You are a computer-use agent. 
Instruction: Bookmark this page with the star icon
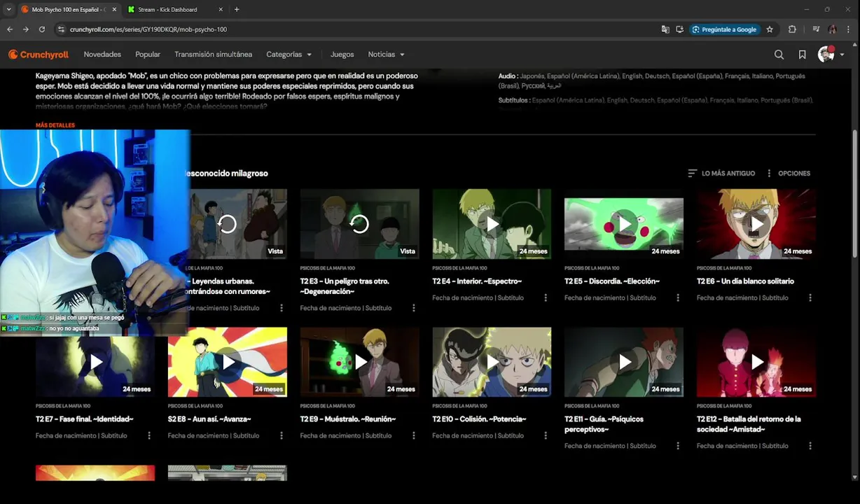coord(770,29)
